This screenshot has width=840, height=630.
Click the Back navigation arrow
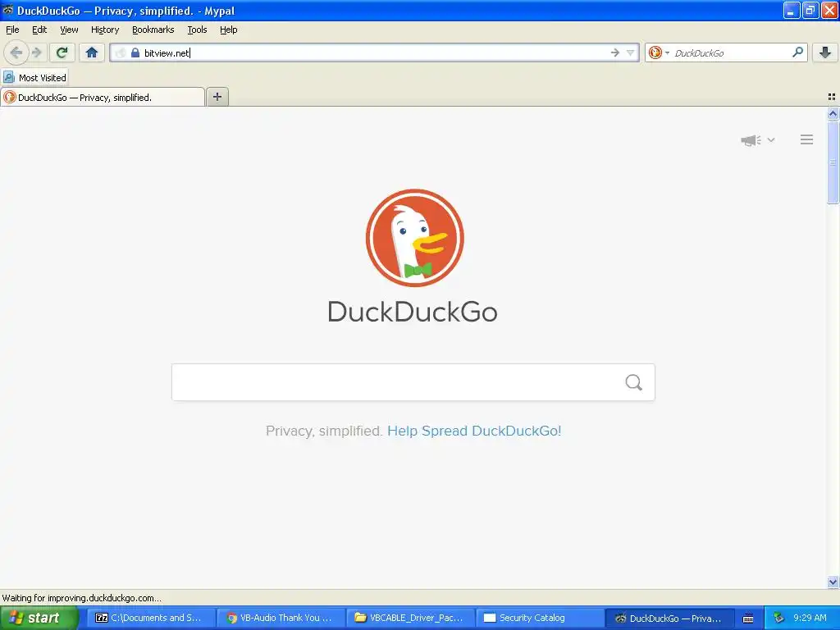[16, 52]
